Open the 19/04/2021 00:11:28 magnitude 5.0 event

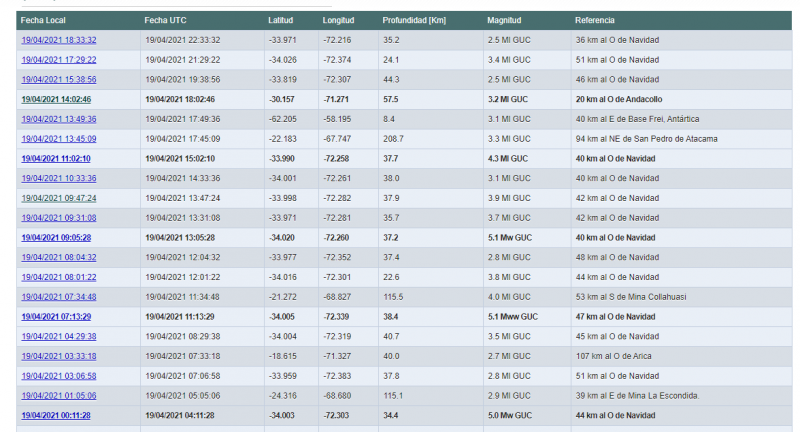(56, 415)
